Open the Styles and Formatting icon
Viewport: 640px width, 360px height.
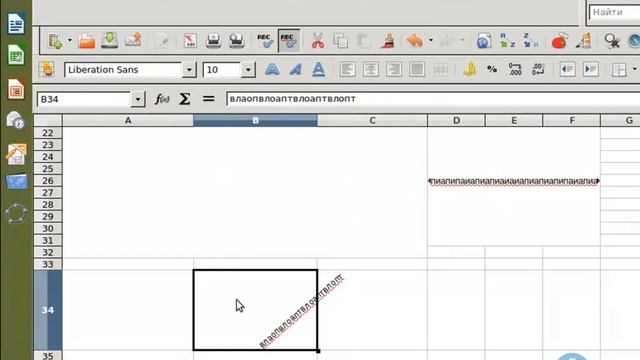point(47,69)
